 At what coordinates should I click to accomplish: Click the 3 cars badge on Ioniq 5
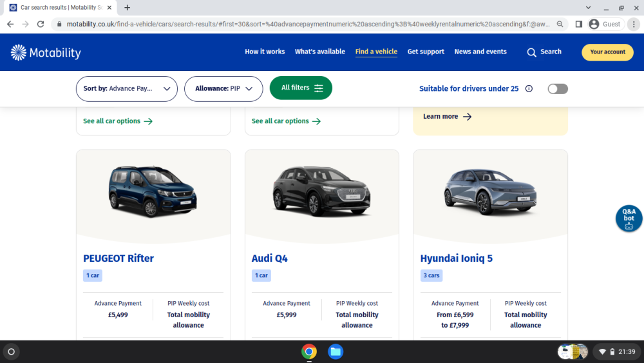[431, 275]
